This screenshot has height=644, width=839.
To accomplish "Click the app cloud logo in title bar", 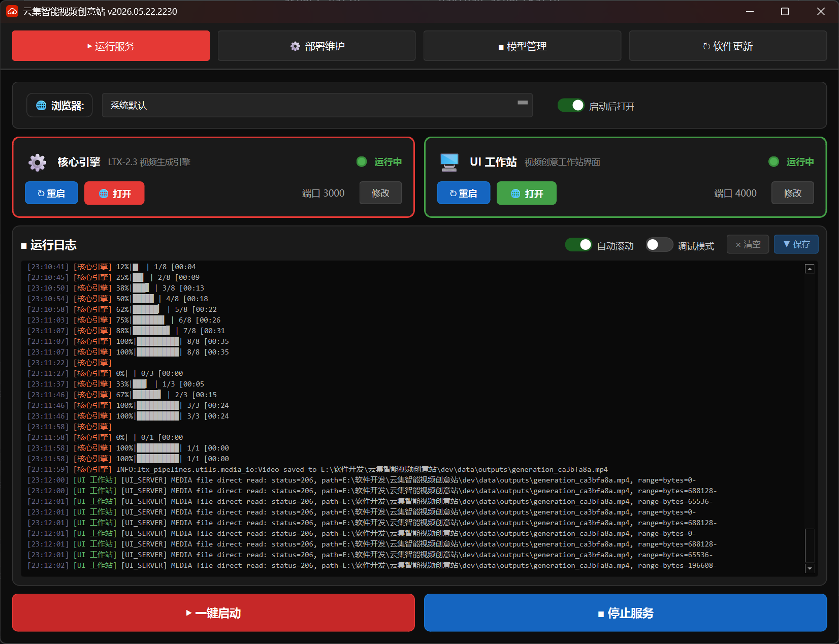I will point(12,11).
